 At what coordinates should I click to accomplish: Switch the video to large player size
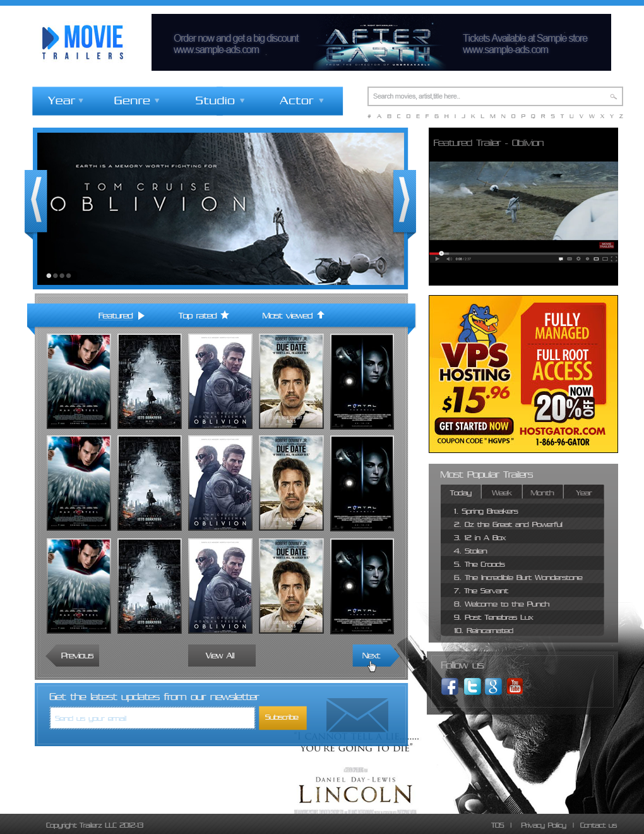point(605,259)
